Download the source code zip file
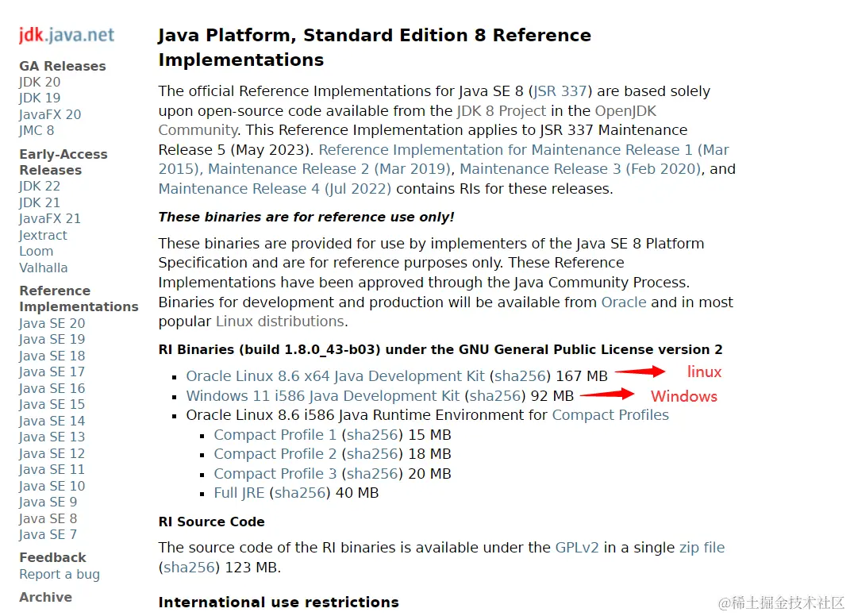The width and height of the screenshot is (850, 616). (702, 548)
